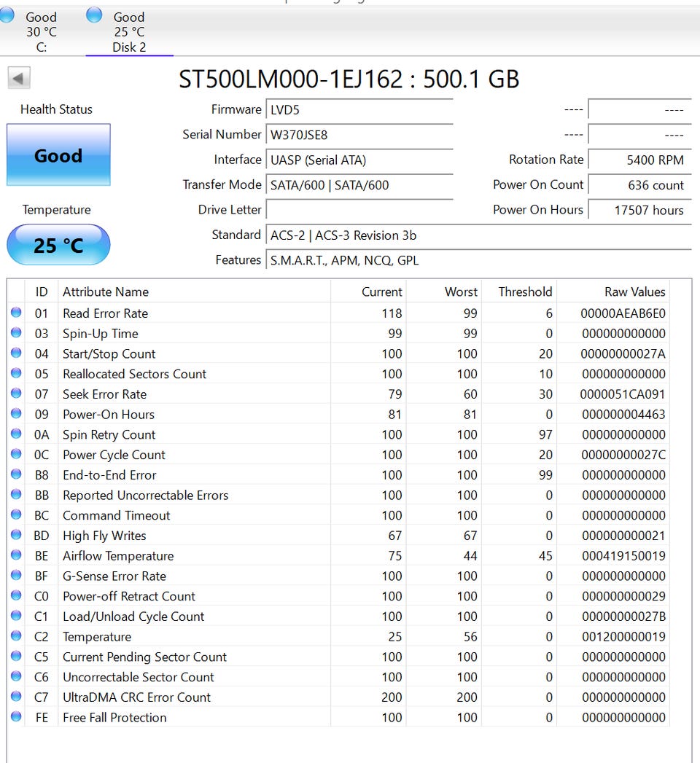Click the previous disk arrow button
The width and height of the screenshot is (700, 763).
click(x=19, y=78)
